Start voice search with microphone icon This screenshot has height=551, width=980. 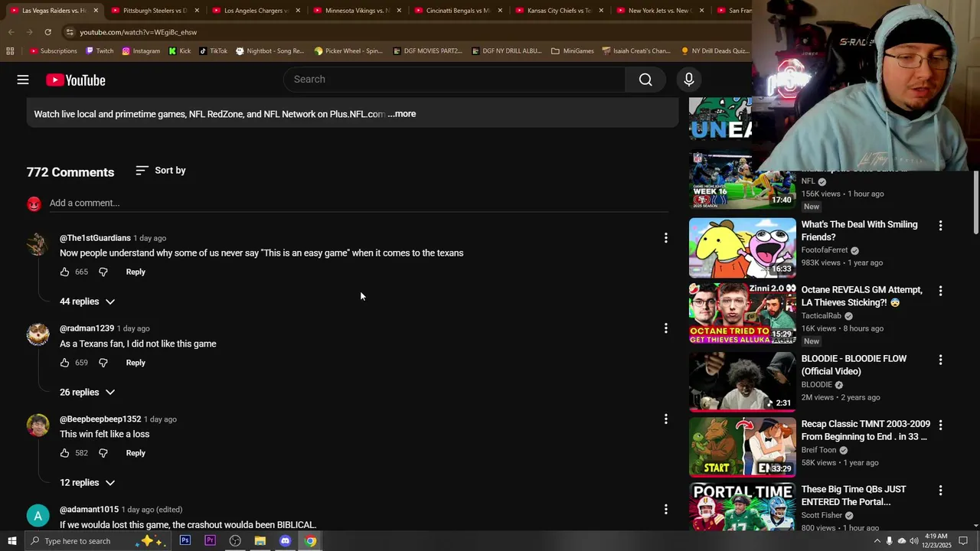click(689, 80)
